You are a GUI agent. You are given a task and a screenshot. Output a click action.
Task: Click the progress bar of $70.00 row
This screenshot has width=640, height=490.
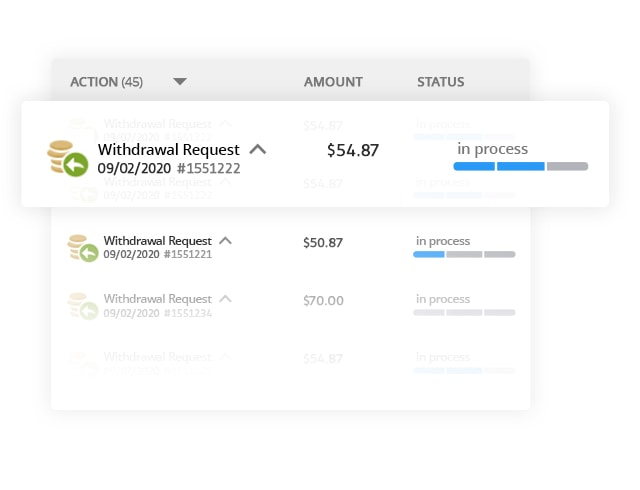(464, 312)
